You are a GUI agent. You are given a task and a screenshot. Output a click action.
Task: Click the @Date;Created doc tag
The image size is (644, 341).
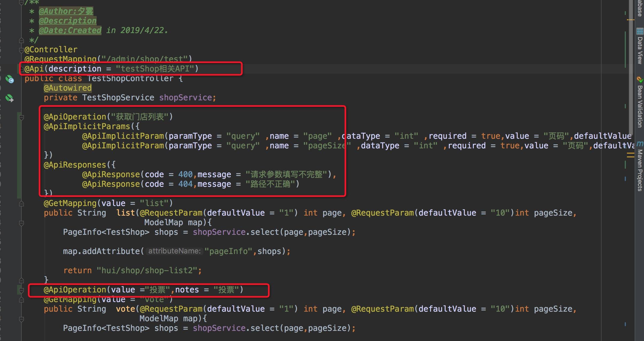[70, 30]
